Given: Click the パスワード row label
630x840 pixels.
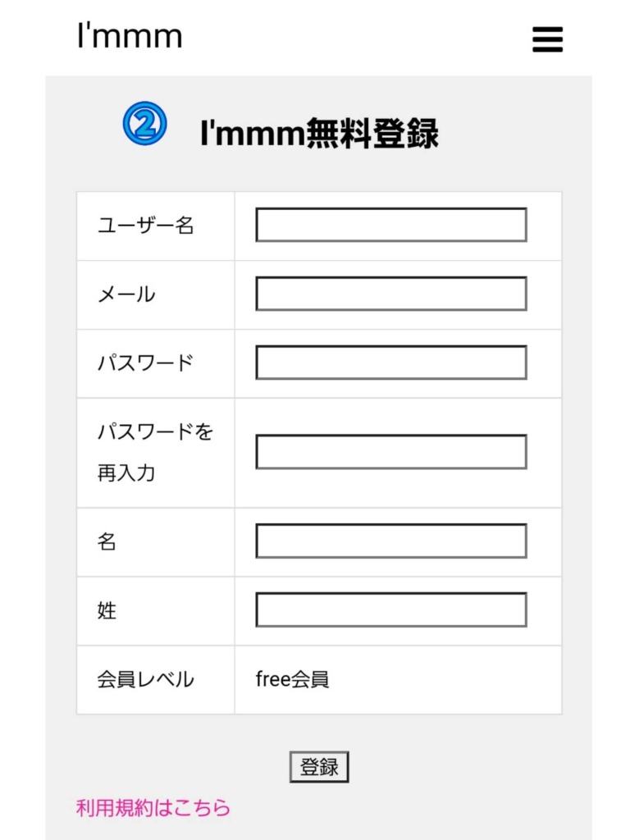Looking at the screenshot, I should 146,363.
